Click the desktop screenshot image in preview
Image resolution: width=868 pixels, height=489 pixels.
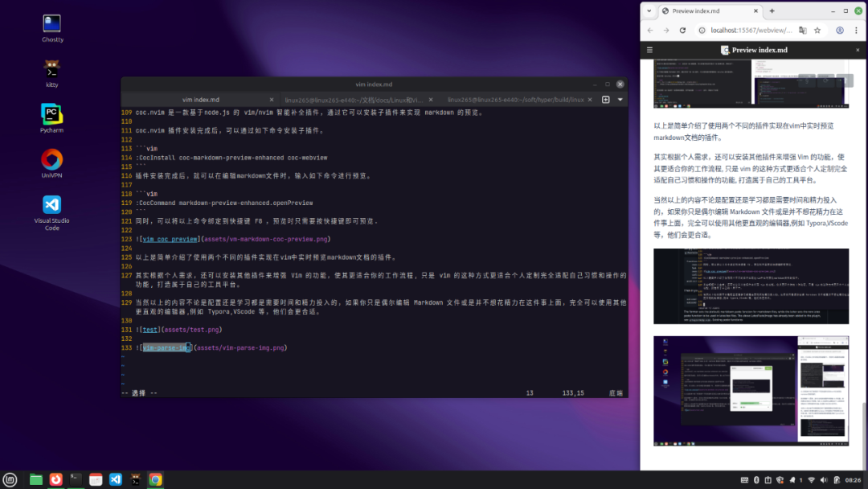tap(751, 390)
